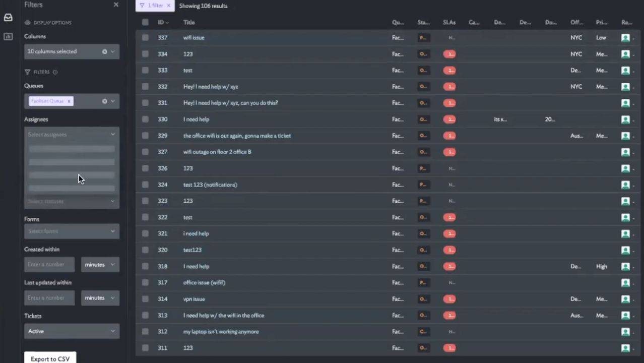Select checkbox for ticket 329
The height and width of the screenshot is (363, 644).
pos(145,136)
